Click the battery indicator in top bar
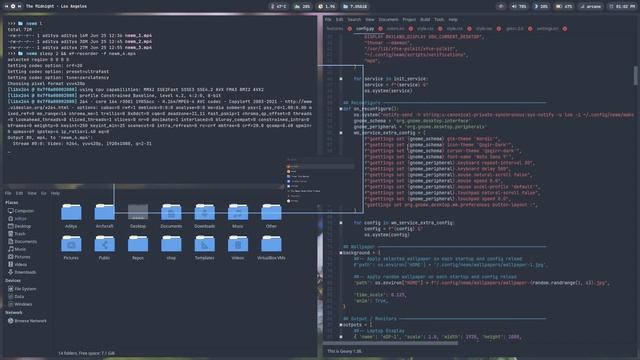640x360 pixels. (x=564, y=6)
